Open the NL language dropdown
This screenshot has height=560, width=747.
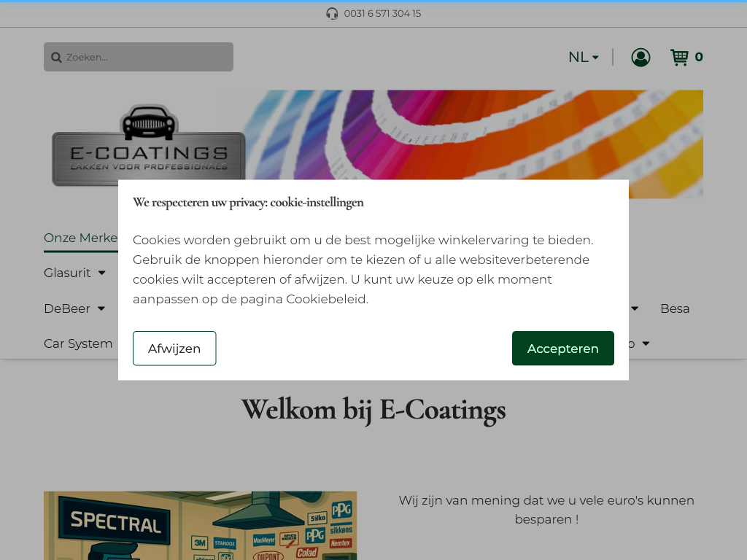pos(583,57)
